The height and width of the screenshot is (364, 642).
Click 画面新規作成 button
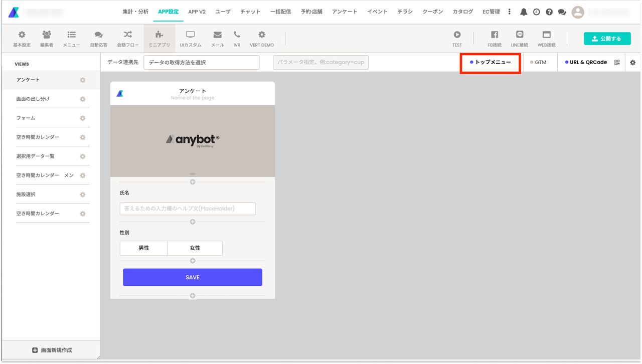tap(52, 350)
